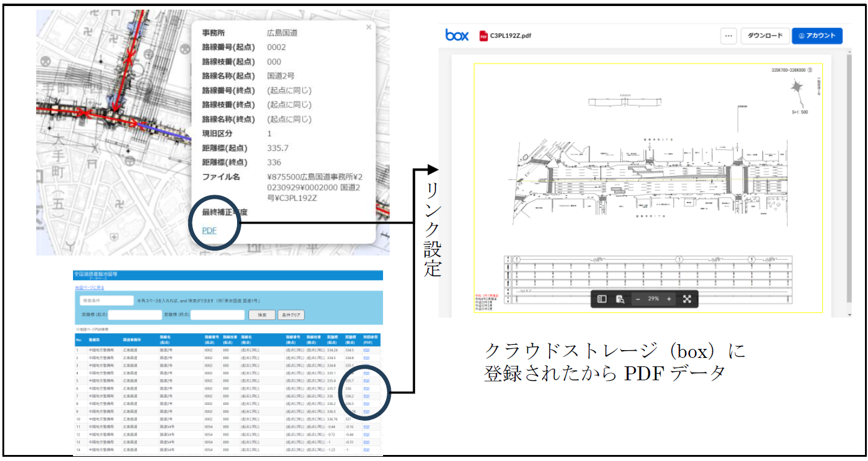Image resolution: width=868 pixels, height=461 pixels.
Task: Zoom out with the minus button
Action: click(638, 299)
